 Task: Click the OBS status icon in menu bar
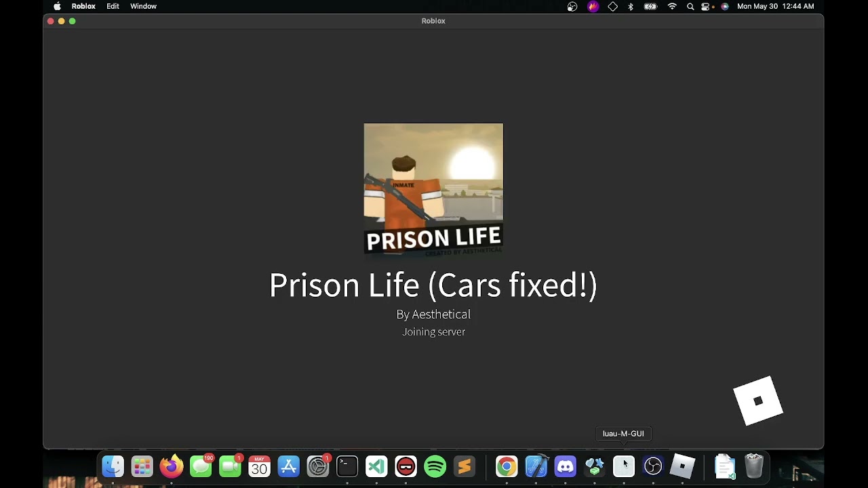(x=572, y=6)
